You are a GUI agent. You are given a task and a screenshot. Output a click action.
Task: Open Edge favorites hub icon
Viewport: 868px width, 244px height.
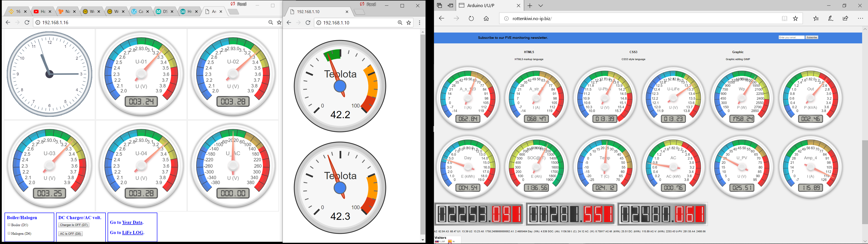(x=816, y=19)
